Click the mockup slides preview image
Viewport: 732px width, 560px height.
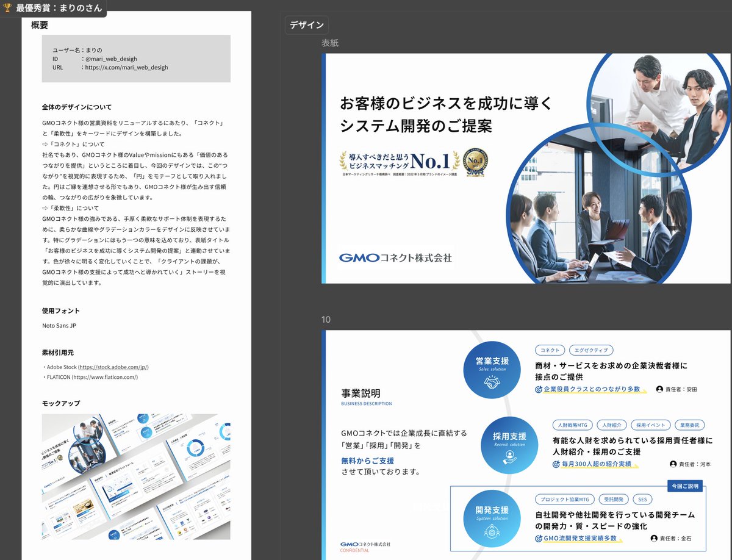coord(136,476)
